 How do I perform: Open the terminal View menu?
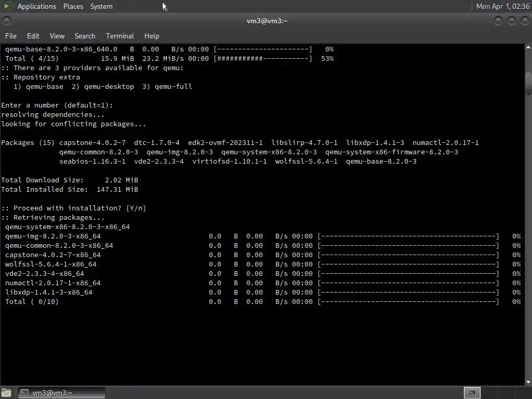pos(57,36)
